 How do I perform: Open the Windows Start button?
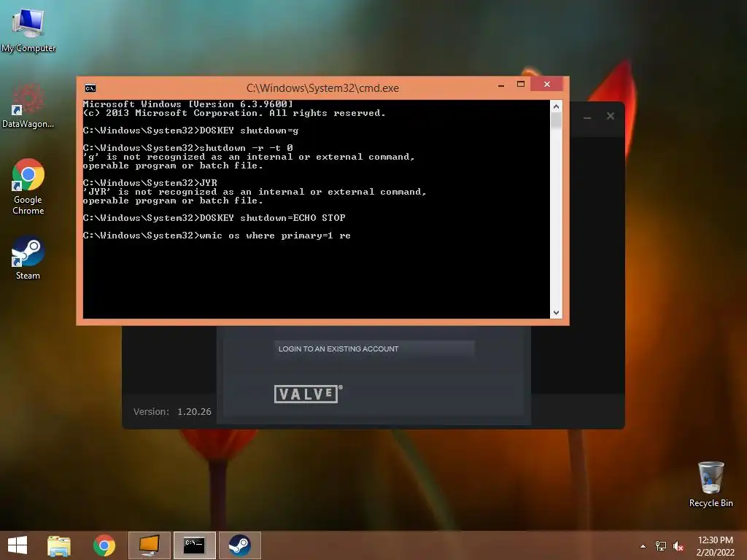18,545
